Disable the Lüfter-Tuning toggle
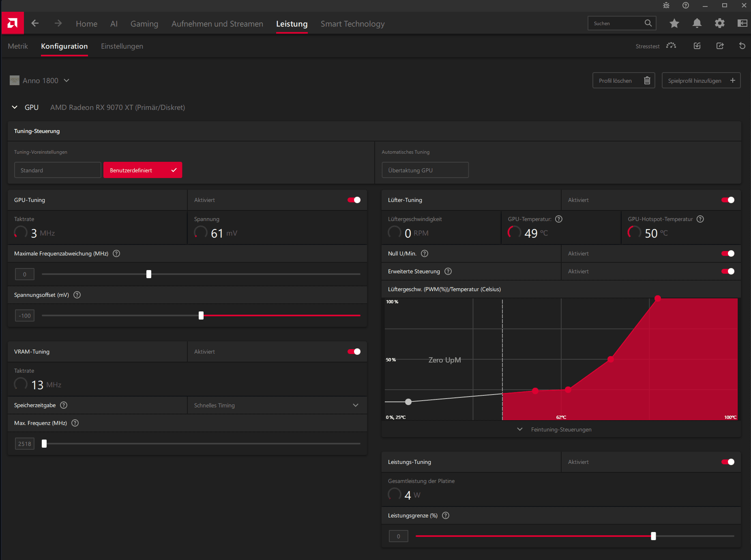Screen dimensions: 751x560 pos(728,200)
